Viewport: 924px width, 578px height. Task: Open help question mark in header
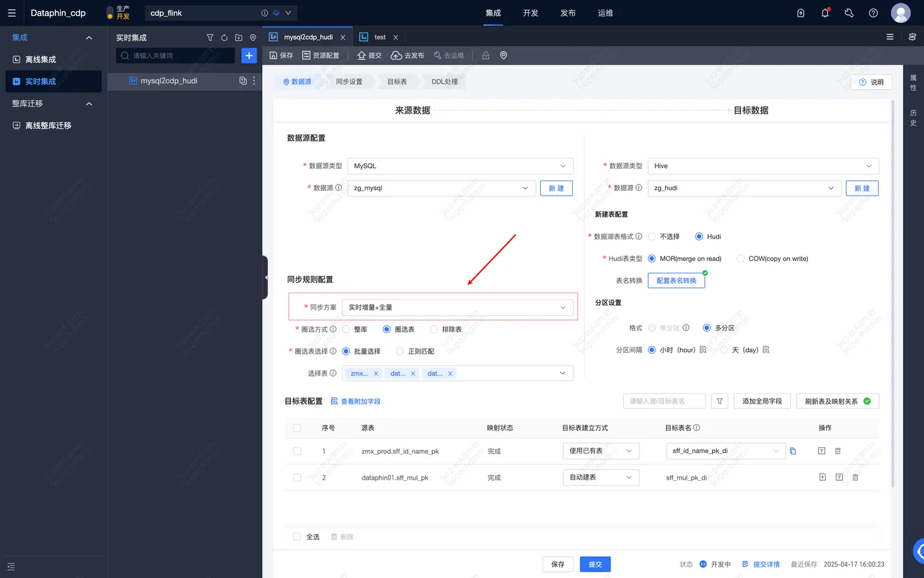[x=873, y=13]
